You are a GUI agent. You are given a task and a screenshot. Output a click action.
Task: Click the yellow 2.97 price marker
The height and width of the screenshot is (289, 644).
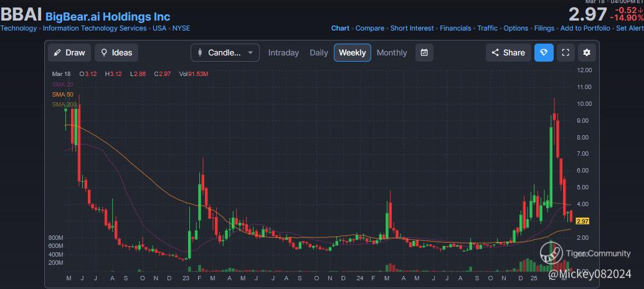click(583, 221)
